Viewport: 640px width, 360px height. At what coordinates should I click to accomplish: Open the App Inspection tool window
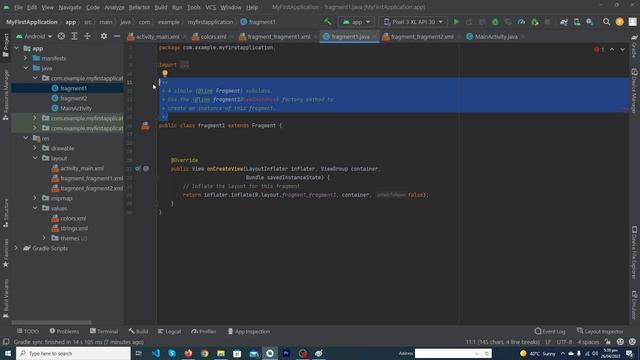coord(249,331)
